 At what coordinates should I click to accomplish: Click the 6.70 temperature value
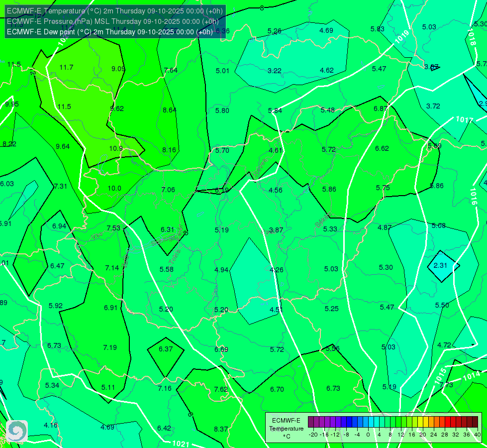pos(277,389)
